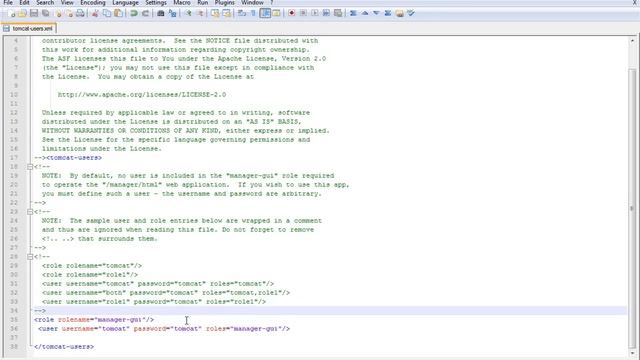This screenshot has width=640, height=360.
Task: Open the Macro menu
Action: pos(182,2)
